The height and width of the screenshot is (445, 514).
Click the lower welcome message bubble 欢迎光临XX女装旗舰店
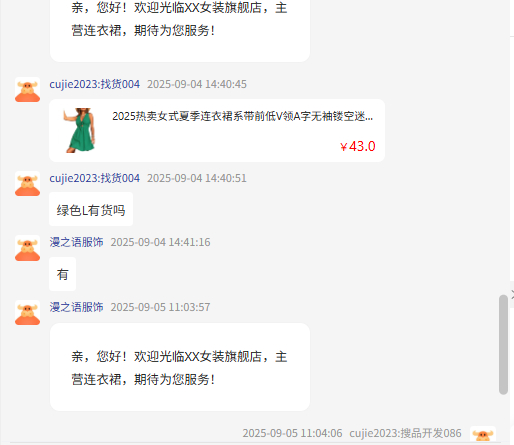tap(180, 367)
